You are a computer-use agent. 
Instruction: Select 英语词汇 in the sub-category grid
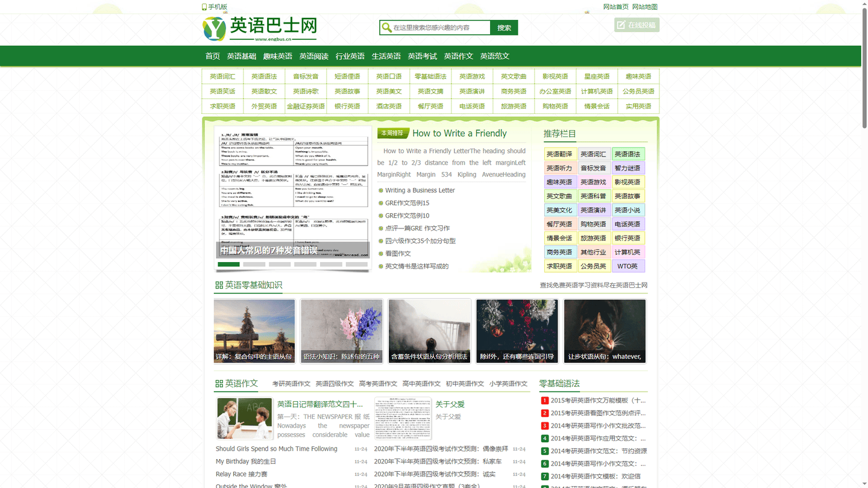(x=222, y=77)
